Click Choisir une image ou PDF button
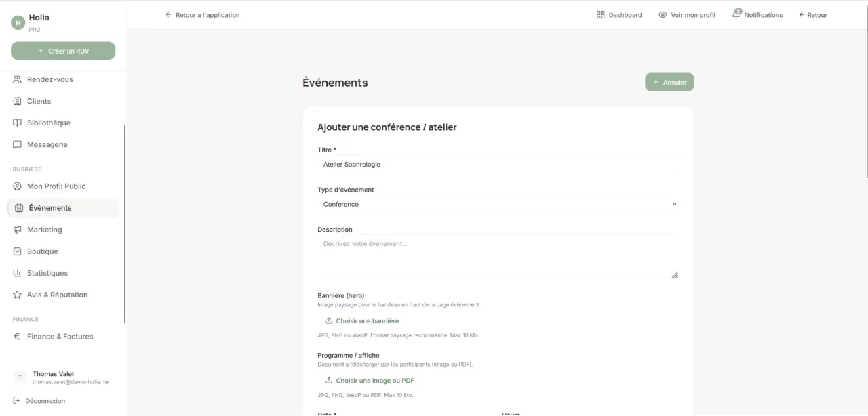868x416 pixels. coord(370,381)
